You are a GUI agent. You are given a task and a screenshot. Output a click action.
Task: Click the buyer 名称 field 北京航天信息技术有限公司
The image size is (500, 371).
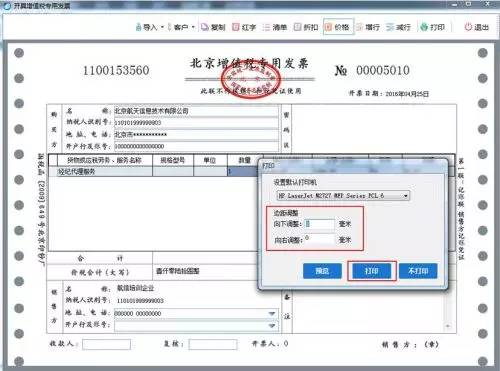pos(196,111)
